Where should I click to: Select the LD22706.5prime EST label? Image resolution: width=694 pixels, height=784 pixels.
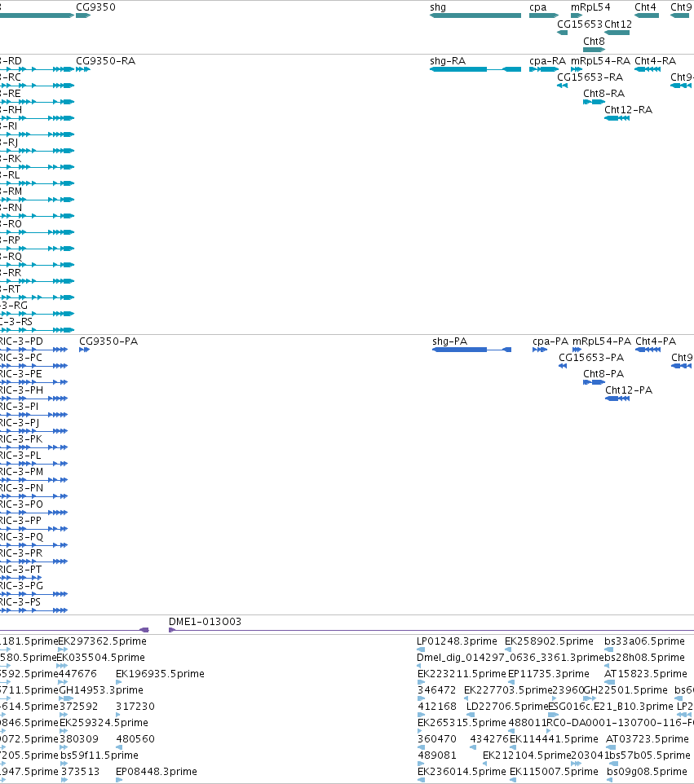coord(508,706)
